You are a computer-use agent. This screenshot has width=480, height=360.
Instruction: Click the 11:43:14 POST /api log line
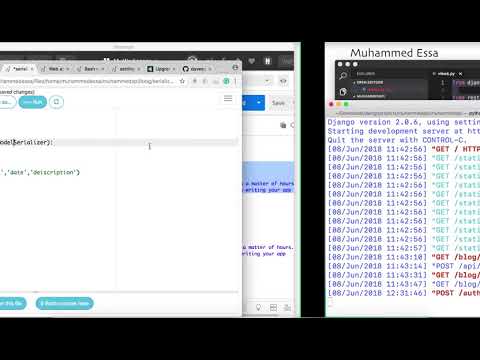403,266
